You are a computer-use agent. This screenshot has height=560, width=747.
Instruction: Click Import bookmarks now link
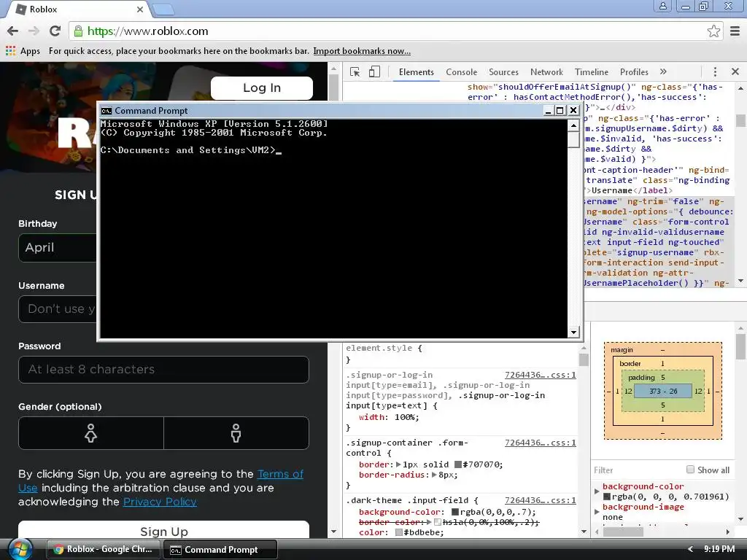pos(362,51)
